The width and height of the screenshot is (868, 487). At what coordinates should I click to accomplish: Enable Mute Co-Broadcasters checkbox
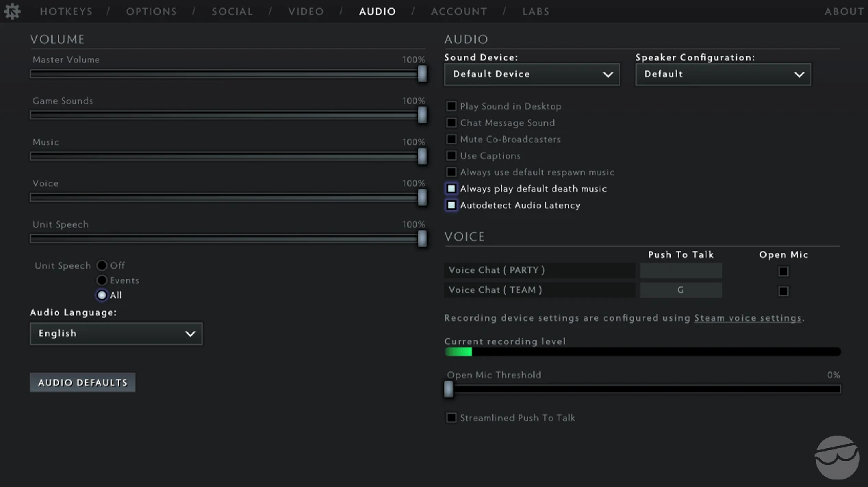451,139
